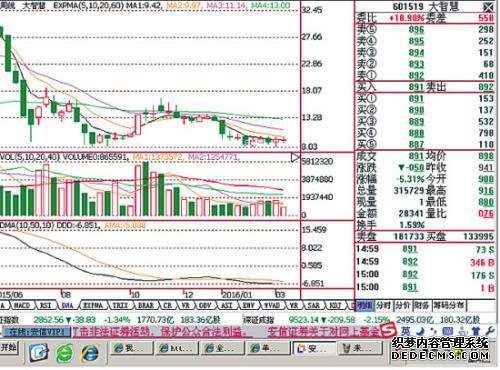
Task: Click the crossed-box icon beside 大智慧 title
Action: pyautogui.click(x=488, y=7)
